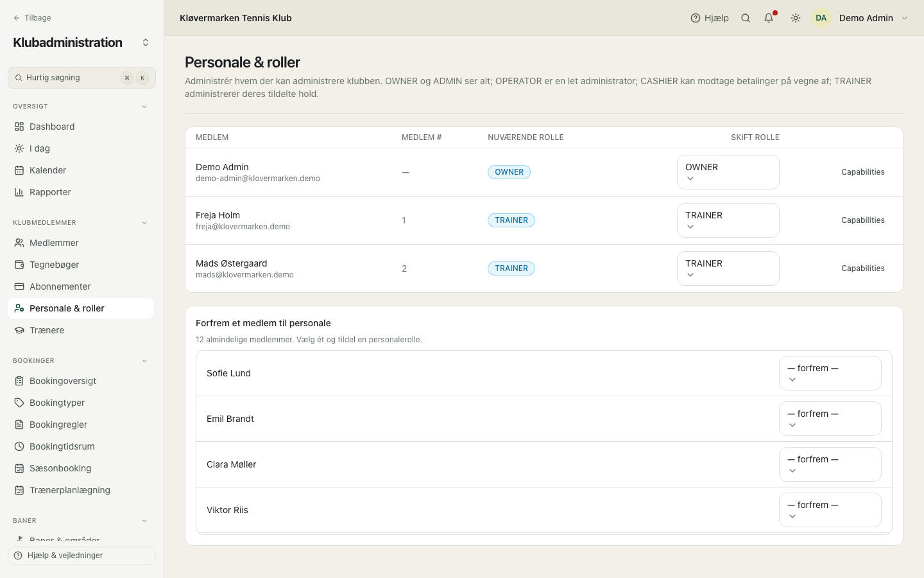Click the Bookingtidsrum clock icon
Viewport: 924px width, 578px height.
coord(19,446)
